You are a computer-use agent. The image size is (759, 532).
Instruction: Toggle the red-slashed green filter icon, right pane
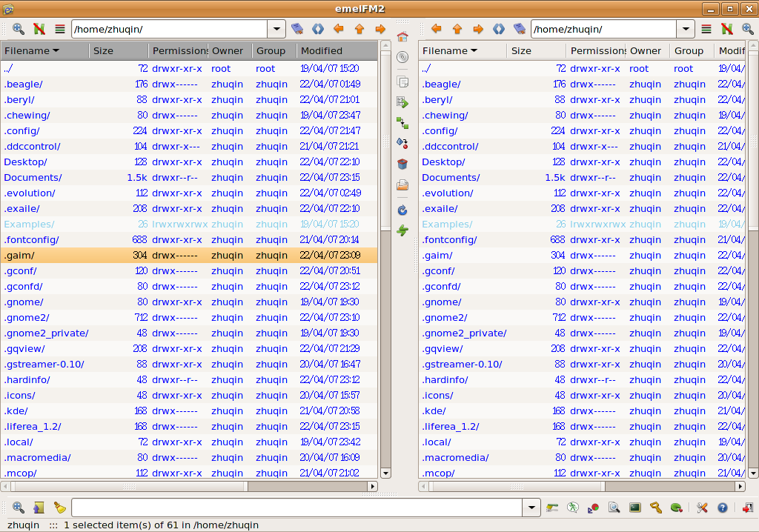727,29
